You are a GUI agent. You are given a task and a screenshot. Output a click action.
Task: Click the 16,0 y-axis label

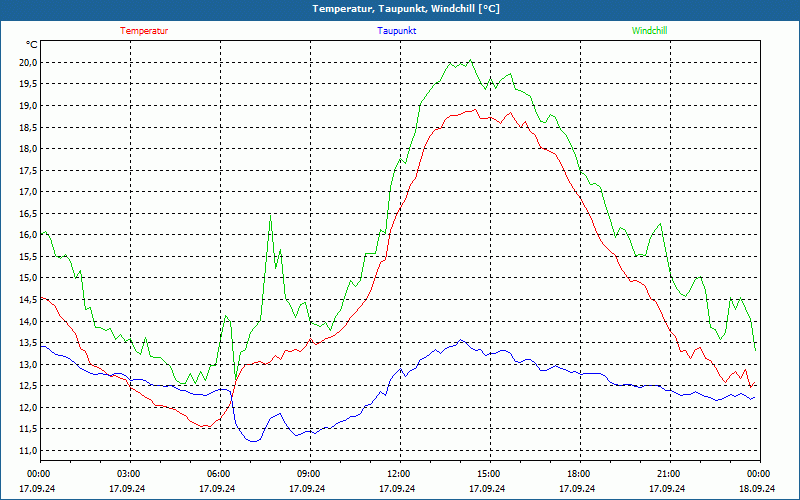pyautogui.click(x=28, y=235)
